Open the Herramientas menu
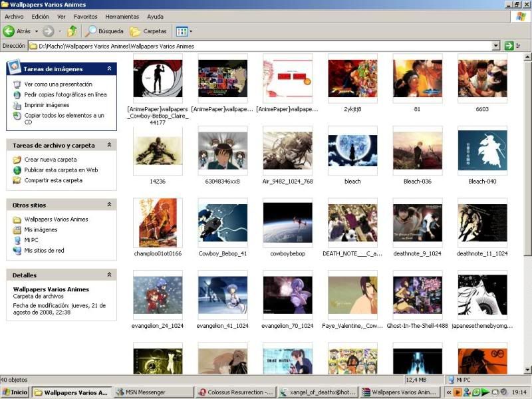Viewport: 532px width, 399px height. [x=122, y=16]
